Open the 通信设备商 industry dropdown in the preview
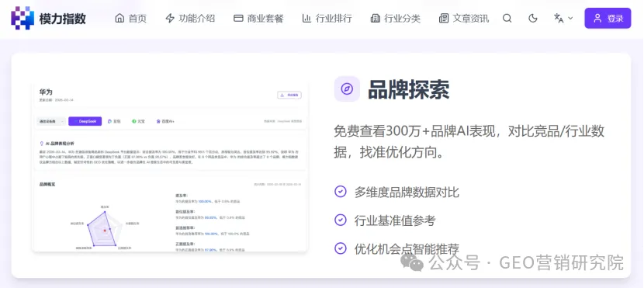 tap(51, 121)
